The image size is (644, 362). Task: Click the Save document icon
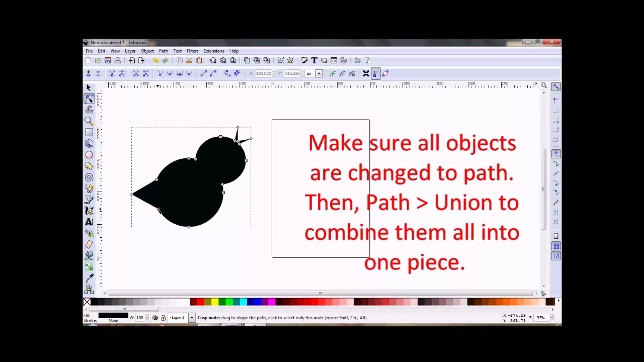[108, 60]
